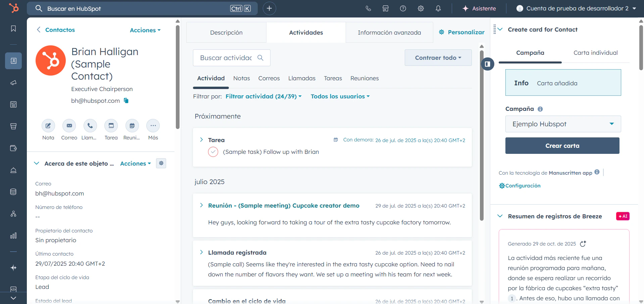Open Bookmarks in the left sidebar

(x=13, y=29)
